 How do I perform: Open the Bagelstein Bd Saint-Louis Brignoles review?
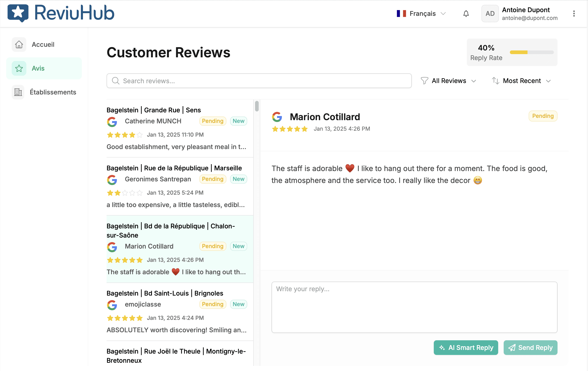(x=180, y=312)
